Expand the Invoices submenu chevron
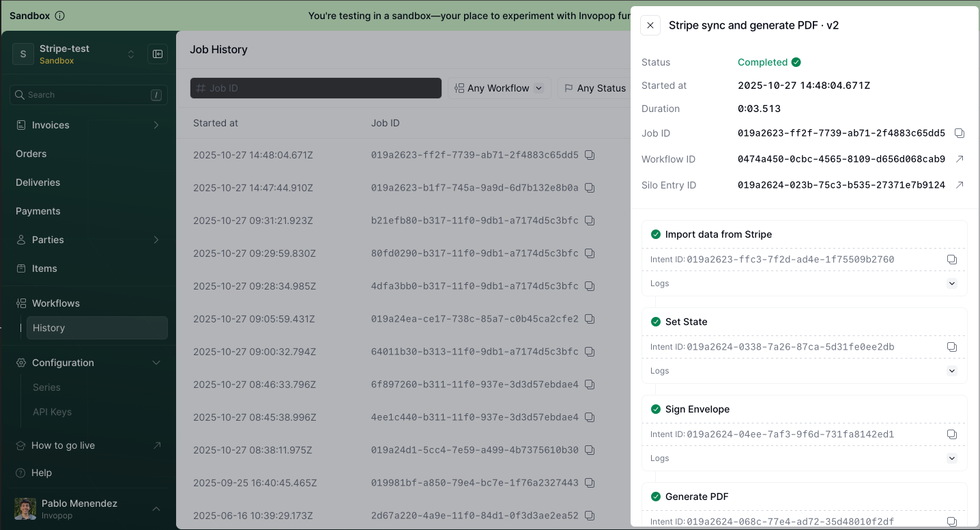The height and width of the screenshot is (530, 980). point(156,125)
